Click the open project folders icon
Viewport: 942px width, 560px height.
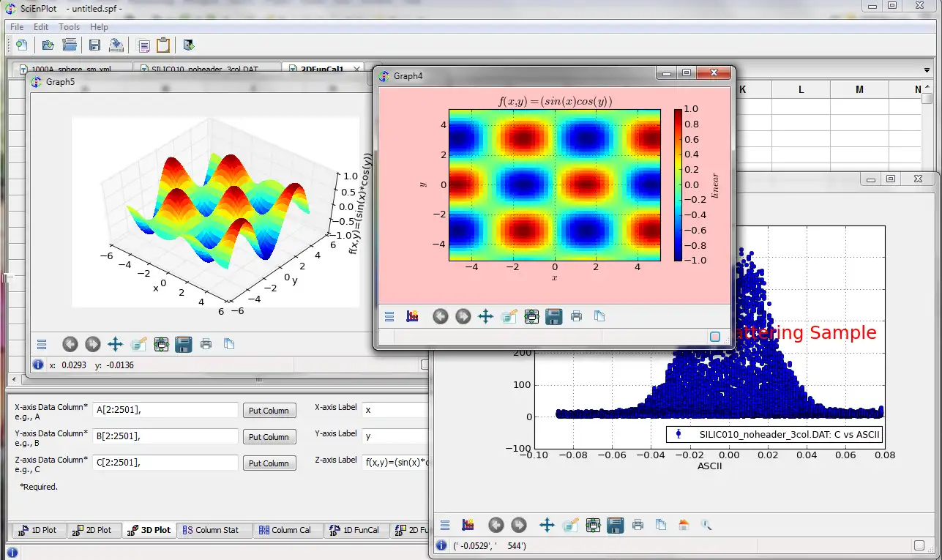(70, 45)
